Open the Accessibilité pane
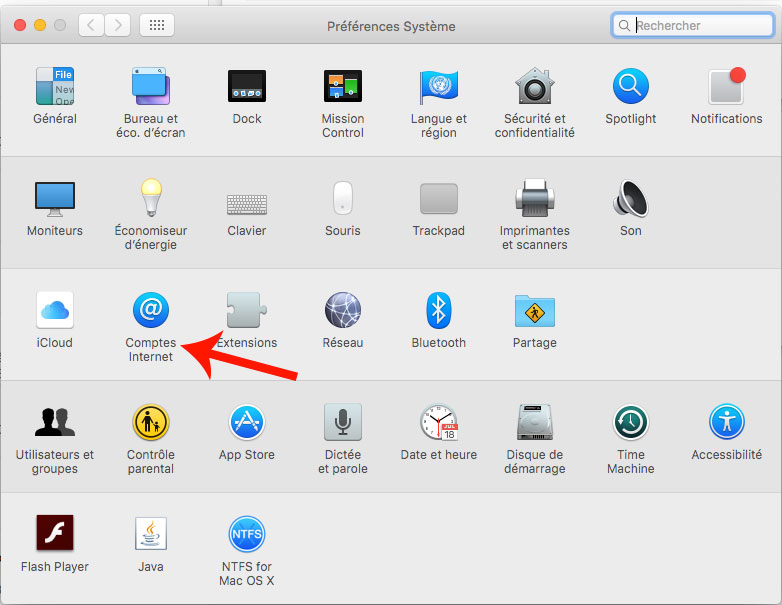Viewport: 782px width, 605px height. coord(726,423)
